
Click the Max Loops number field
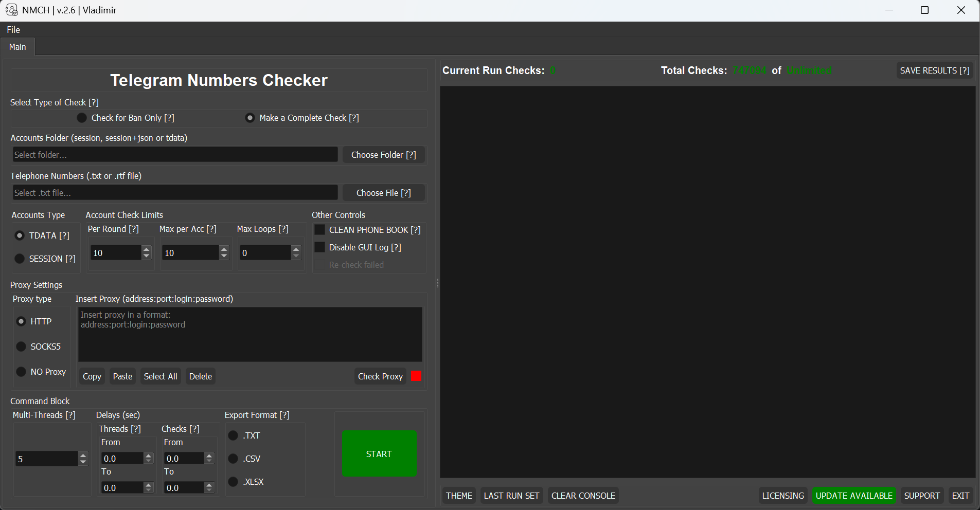click(265, 252)
